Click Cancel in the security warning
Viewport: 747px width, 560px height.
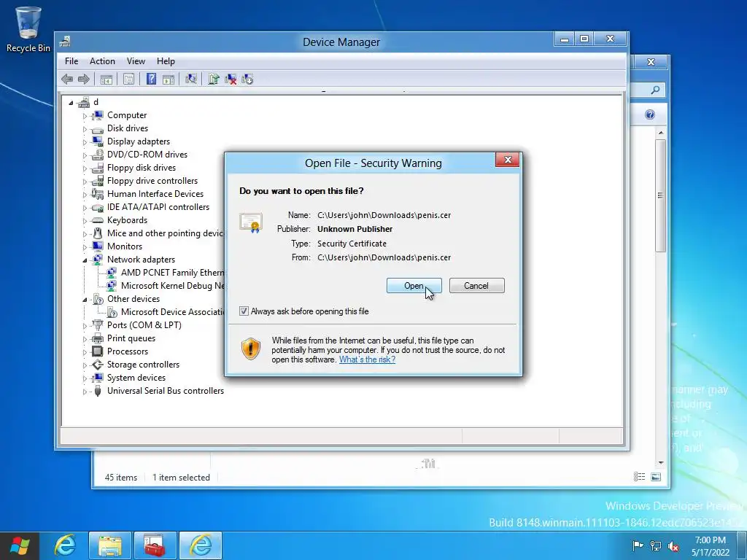click(476, 286)
